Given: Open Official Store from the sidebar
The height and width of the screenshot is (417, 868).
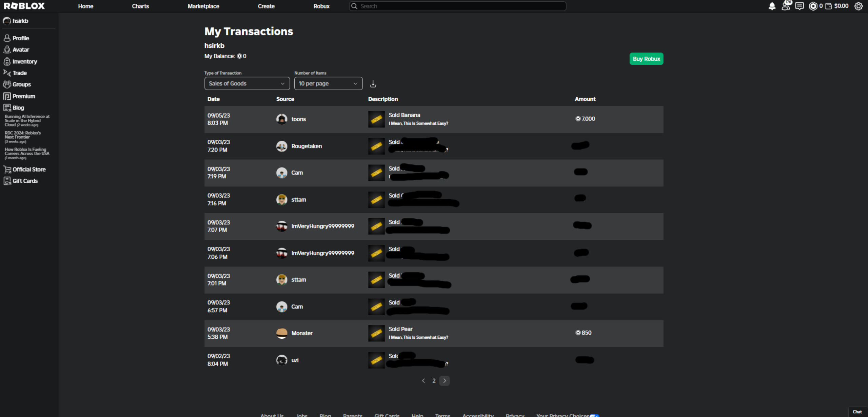Looking at the screenshot, I should 24,170.
